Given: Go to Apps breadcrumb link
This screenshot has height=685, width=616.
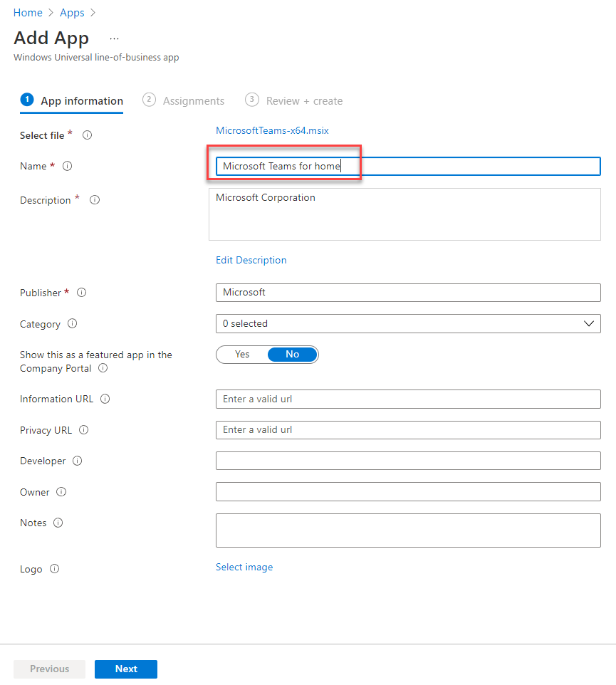Looking at the screenshot, I should (x=72, y=13).
